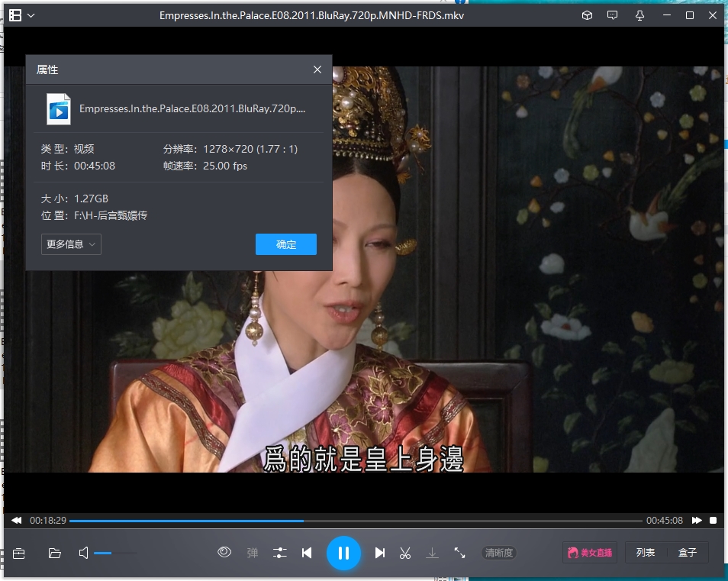Expand the main menu dropdown arrow
Screen dimensions: 728x581
(31, 15)
